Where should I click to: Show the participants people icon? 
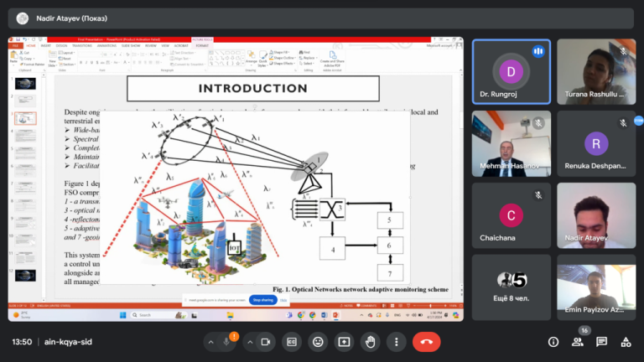tap(578, 342)
